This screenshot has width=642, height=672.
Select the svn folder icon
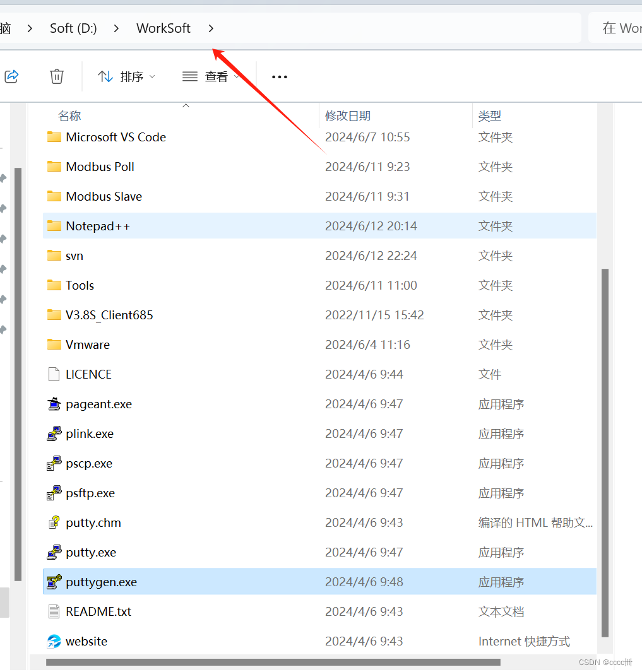pos(54,256)
